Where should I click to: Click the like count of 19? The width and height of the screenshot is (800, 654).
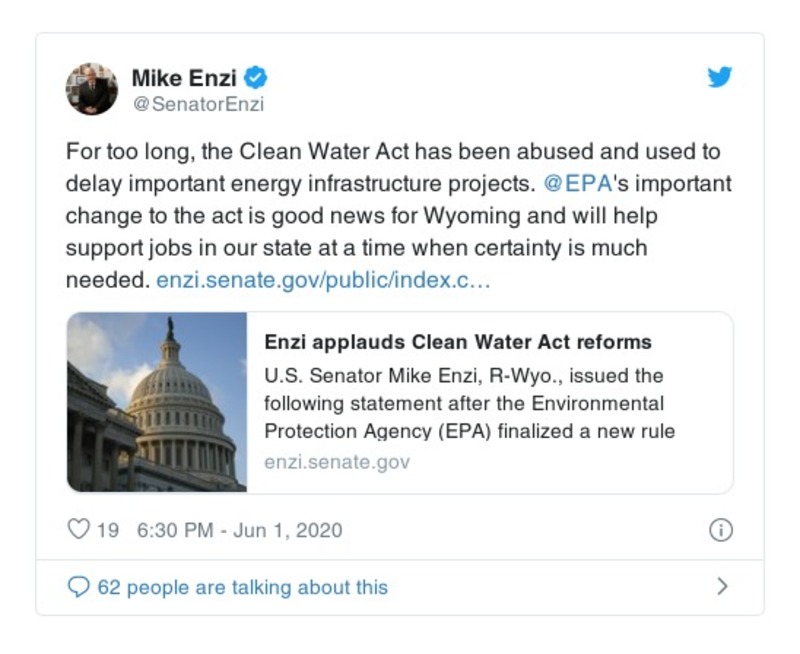[108, 530]
